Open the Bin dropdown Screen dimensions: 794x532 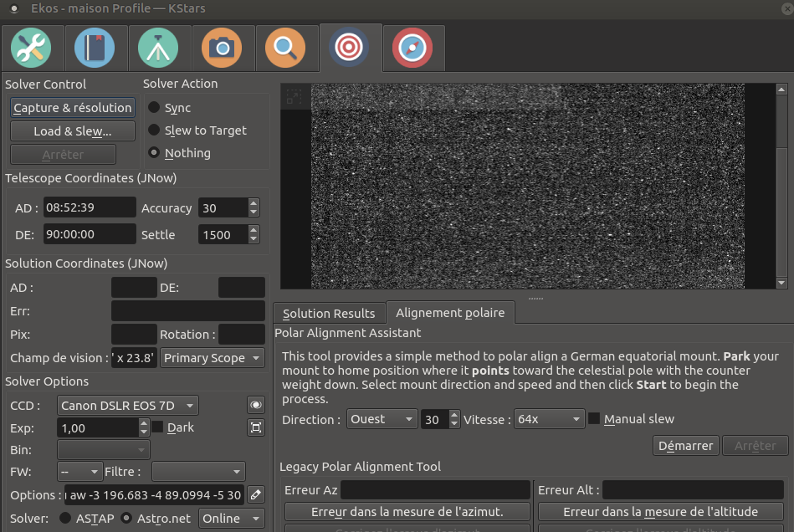pos(103,449)
